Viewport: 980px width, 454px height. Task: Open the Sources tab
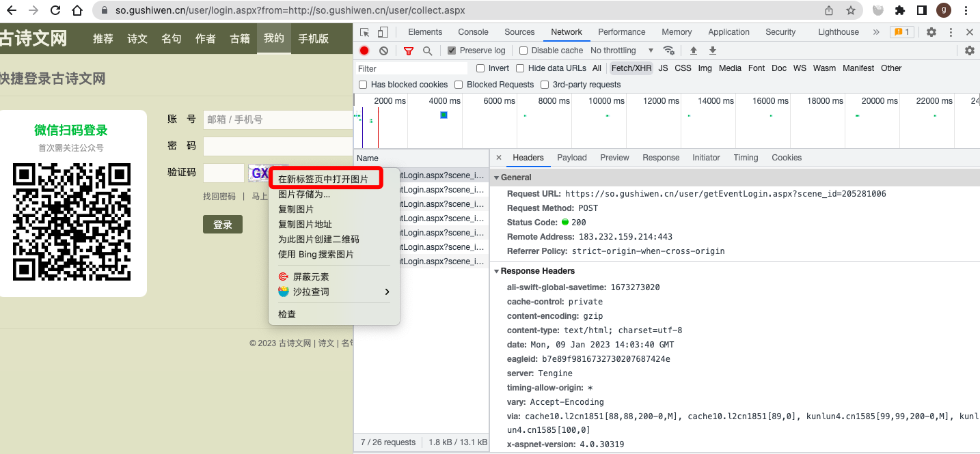(519, 32)
